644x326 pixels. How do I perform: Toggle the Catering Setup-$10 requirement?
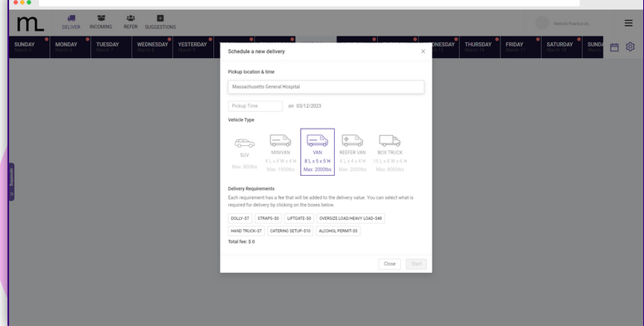[290, 231]
